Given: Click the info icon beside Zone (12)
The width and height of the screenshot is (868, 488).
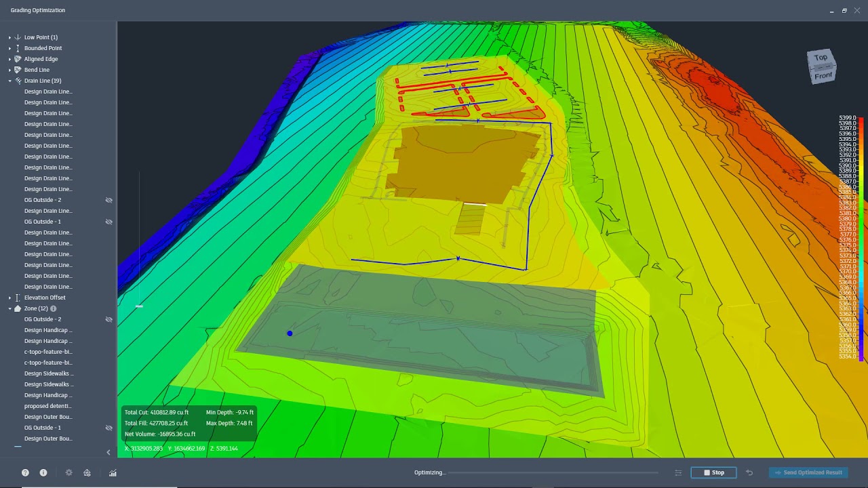Looking at the screenshot, I should [x=53, y=308].
